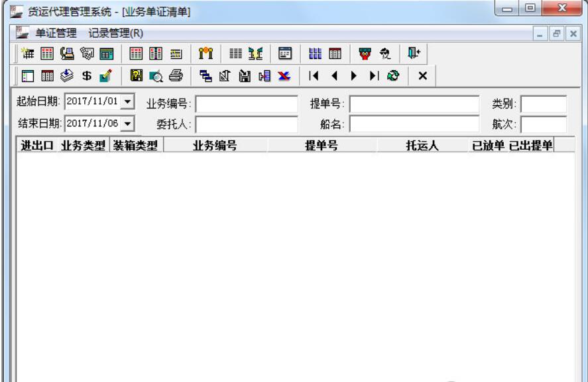588x382 pixels.
Task: Click the 委托人 text box
Action: [x=245, y=122]
